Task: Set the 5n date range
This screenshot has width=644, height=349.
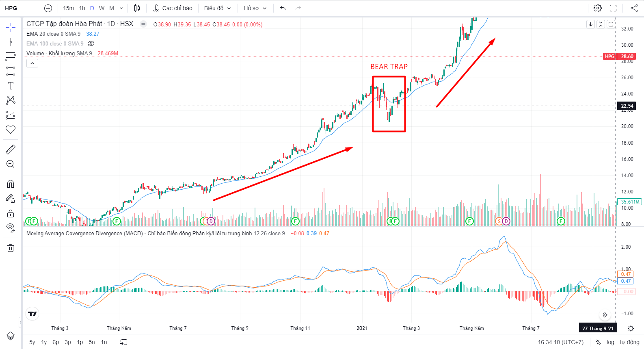Action: (92, 342)
